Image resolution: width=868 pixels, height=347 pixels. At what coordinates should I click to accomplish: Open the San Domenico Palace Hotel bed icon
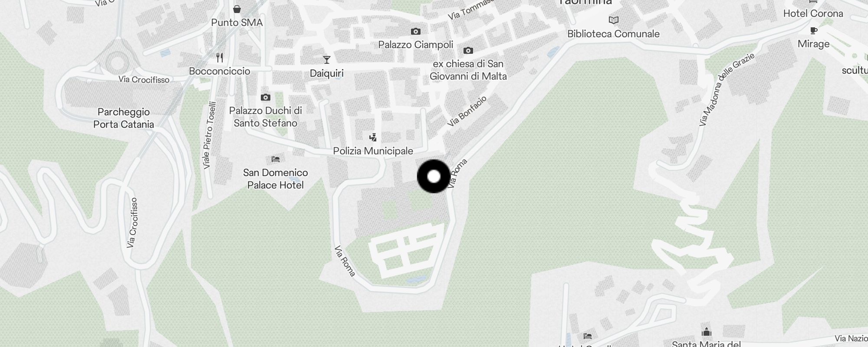point(276,159)
